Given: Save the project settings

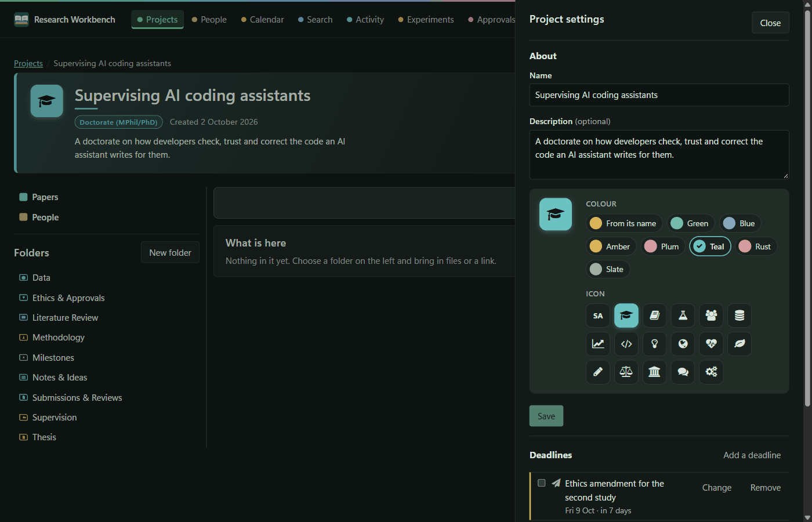Looking at the screenshot, I should pos(546,416).
